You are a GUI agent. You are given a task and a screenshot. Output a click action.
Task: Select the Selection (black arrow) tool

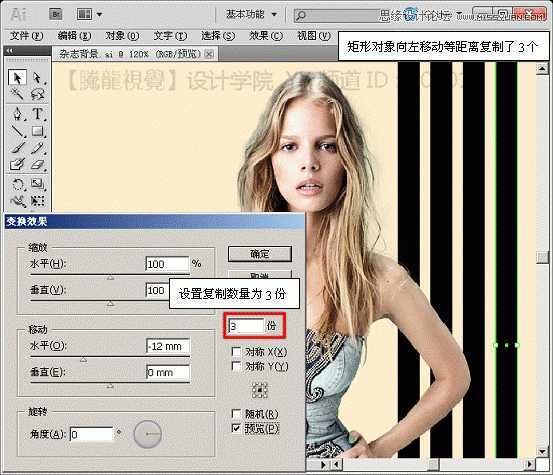17,77
